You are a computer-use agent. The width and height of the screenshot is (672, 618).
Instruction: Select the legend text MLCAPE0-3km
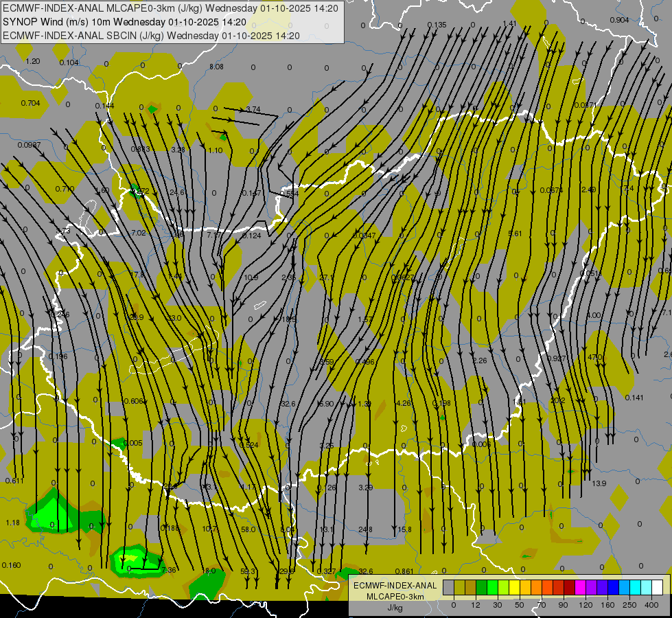395,597
